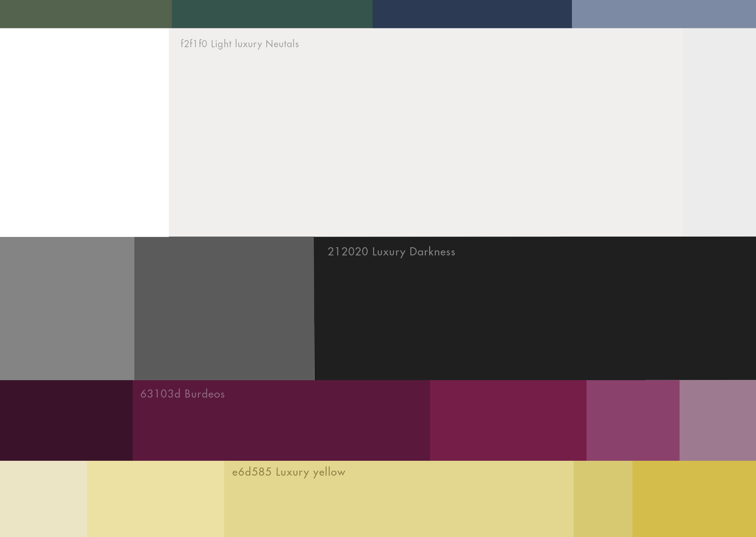Pick the pale cream yellow swatch
This screenshot has height=537, width=756.
44,499
